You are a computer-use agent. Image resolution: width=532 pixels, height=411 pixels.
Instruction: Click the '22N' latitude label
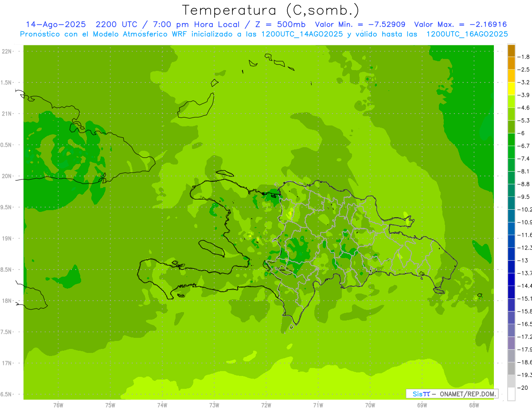7,51
